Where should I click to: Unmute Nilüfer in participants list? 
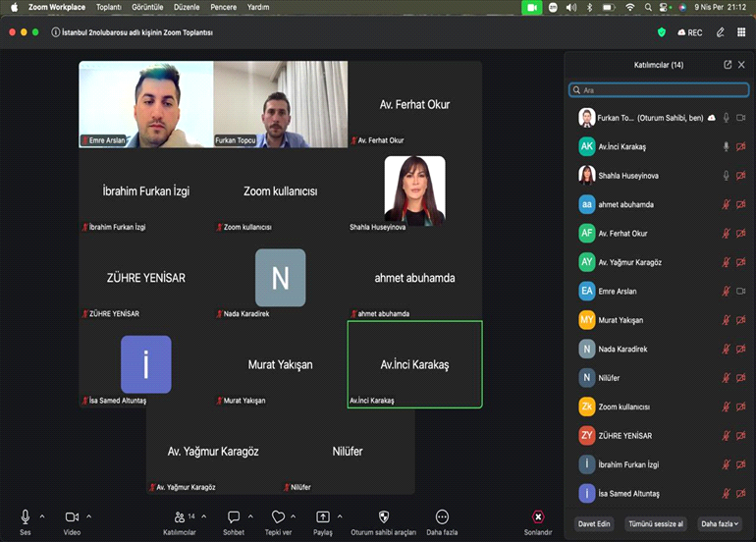[727, 378]
